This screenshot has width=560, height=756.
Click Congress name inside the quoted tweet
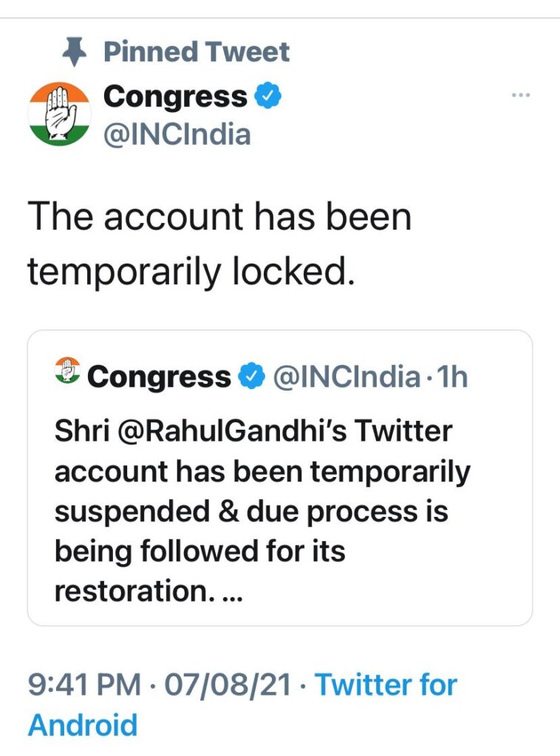coord(159,377)
